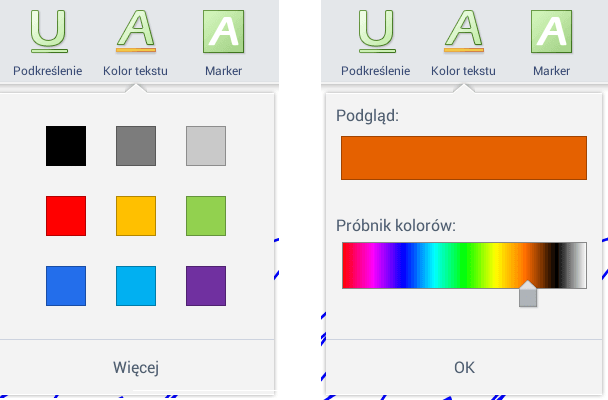Open more colors with Więcej
This screenshot has height=400, width=608.
(136, 368)
